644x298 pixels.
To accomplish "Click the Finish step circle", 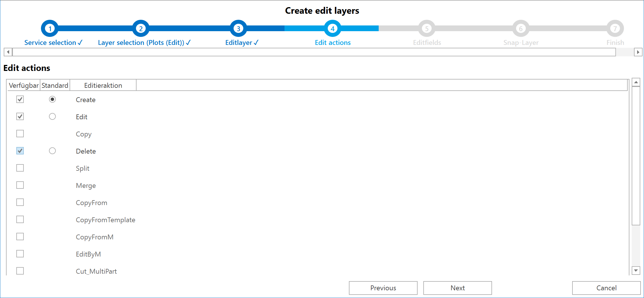I will tap(615, 28).
